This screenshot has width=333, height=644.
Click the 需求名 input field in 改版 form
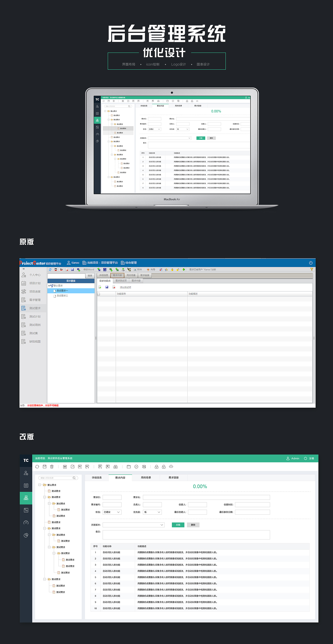(x=206, y=497)
